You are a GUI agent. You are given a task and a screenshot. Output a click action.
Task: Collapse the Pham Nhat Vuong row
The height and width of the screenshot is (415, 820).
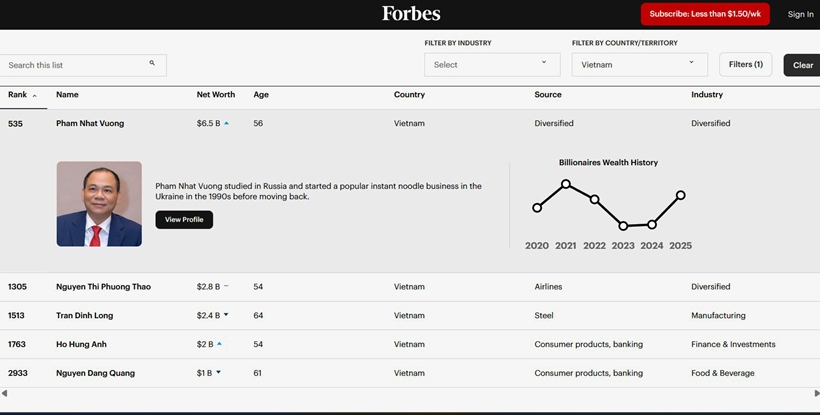coord(410,123)
